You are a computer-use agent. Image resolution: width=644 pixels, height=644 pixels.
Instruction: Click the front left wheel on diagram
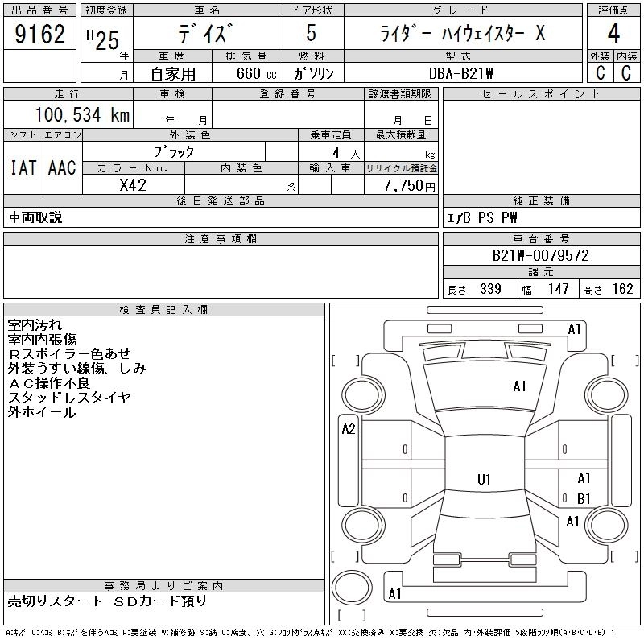(x=364, y=395)
